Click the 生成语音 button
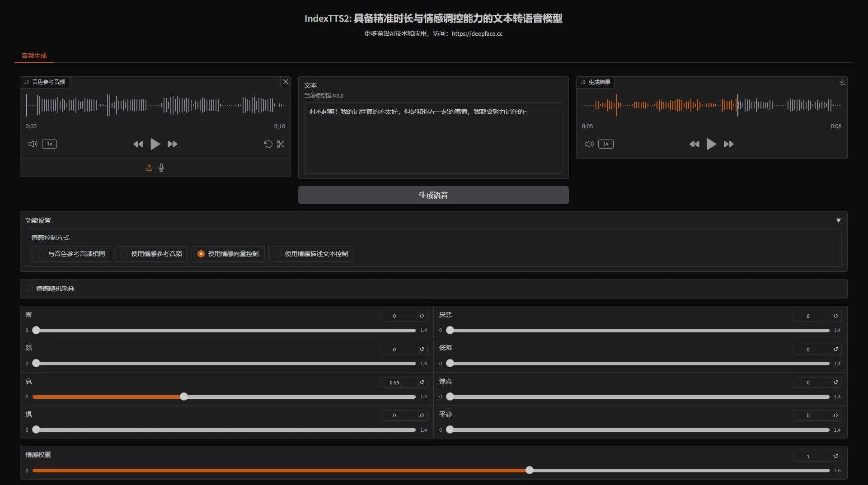Screen dimensions: 868x485 [x=433, y=195]
